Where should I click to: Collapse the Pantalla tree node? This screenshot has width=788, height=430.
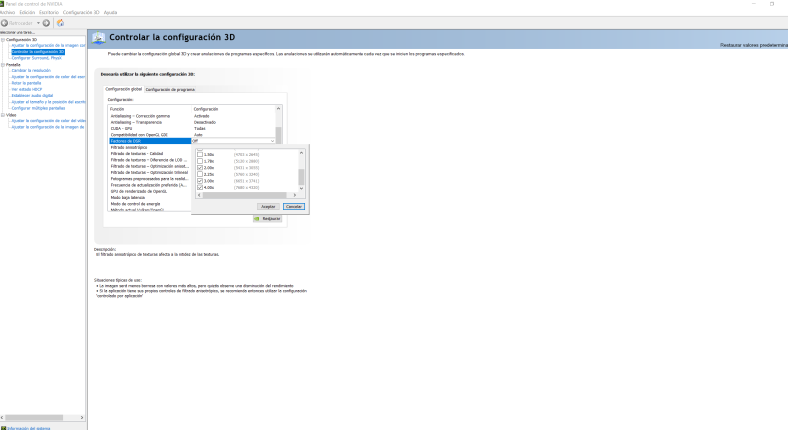3,65
